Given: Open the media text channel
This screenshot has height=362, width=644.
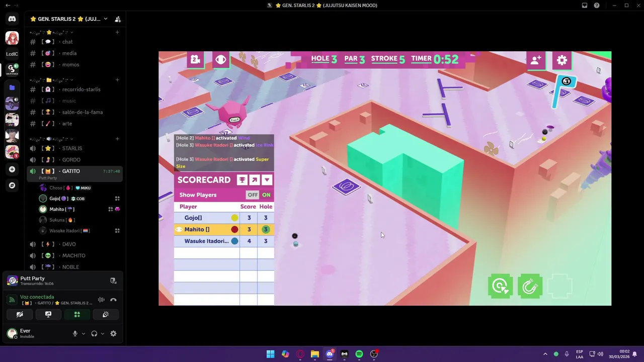Looking at the screenshot, I should (75, 53).
